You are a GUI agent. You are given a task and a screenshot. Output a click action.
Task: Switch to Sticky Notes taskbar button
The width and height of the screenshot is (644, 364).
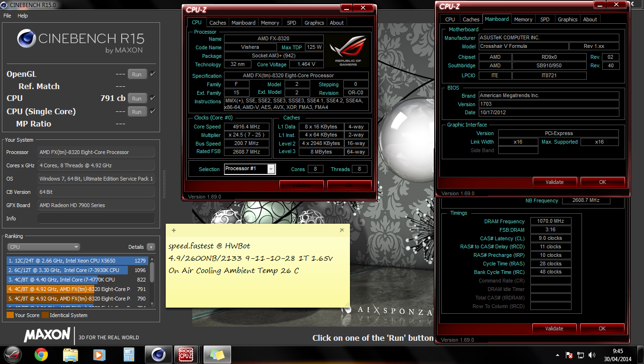(x=217, y=354)
